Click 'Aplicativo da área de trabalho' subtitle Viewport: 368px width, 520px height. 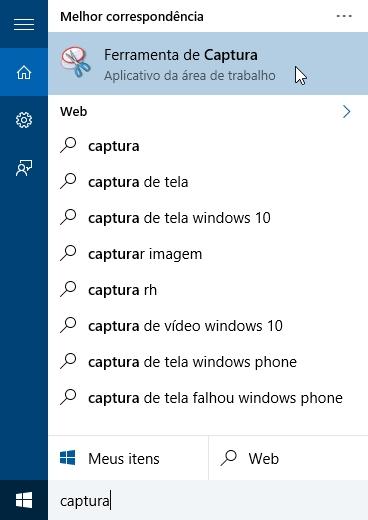pyautogui.click(x=190, y=76)
